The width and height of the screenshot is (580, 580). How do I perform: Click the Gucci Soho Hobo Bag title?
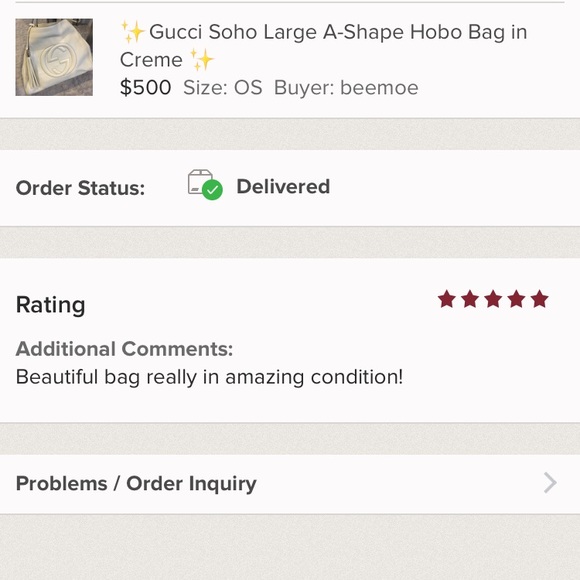324,46
